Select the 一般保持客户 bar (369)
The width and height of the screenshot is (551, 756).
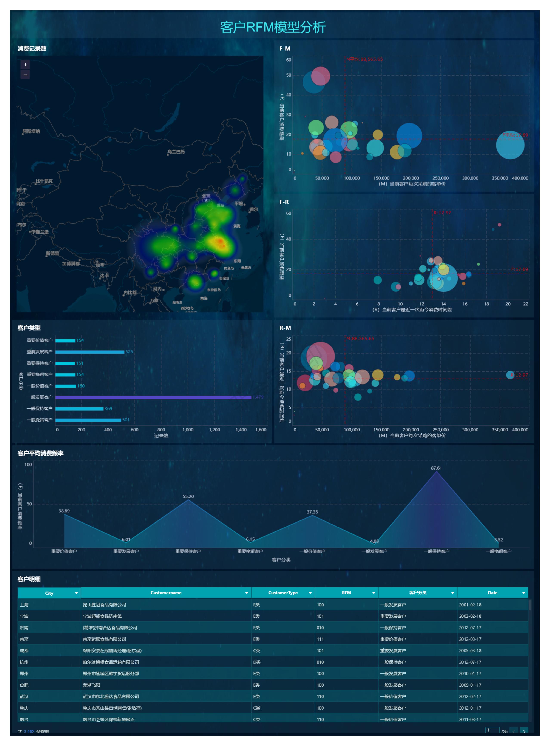coord(79,409)
